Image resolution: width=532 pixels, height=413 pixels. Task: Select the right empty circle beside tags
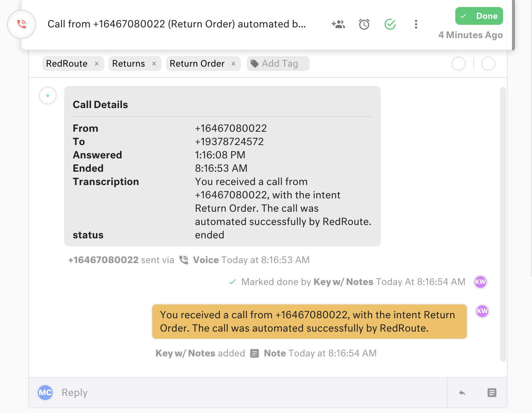488,64
